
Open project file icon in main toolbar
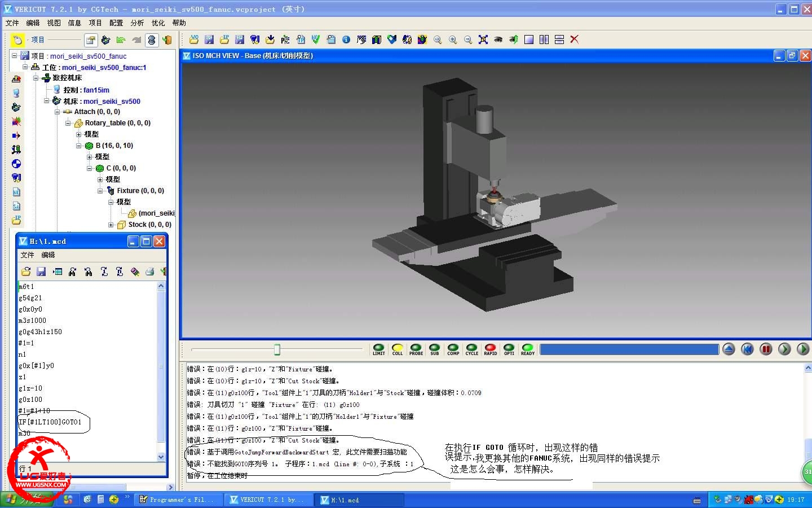(x=194, y=40)
